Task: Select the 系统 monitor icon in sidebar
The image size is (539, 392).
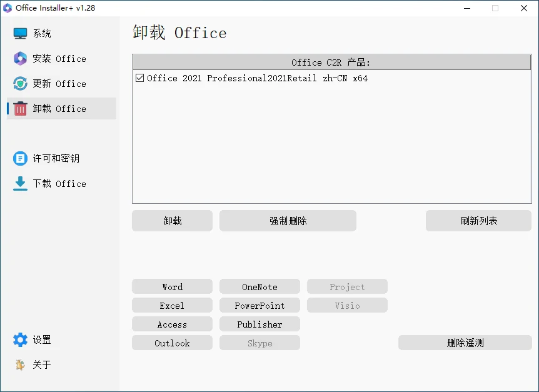Action: tap(19, 33)
